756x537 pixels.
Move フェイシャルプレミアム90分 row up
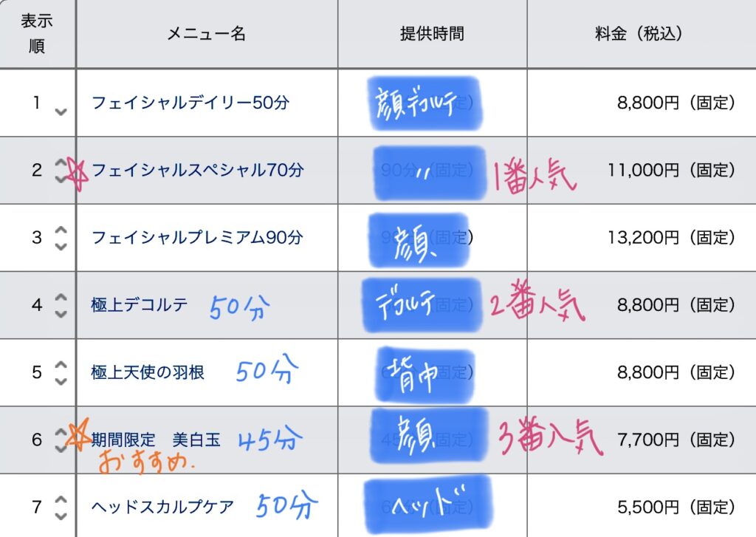click(61, 229)
